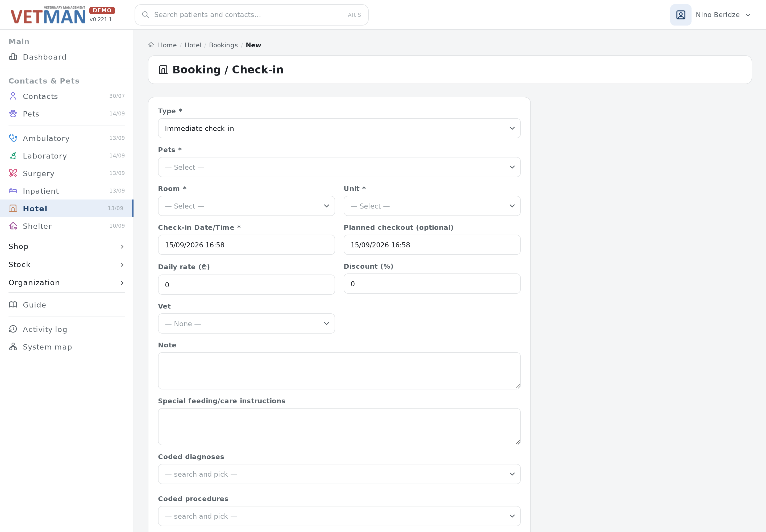Click the Guide book icon
766x532 pixels.
pos(13,305)
